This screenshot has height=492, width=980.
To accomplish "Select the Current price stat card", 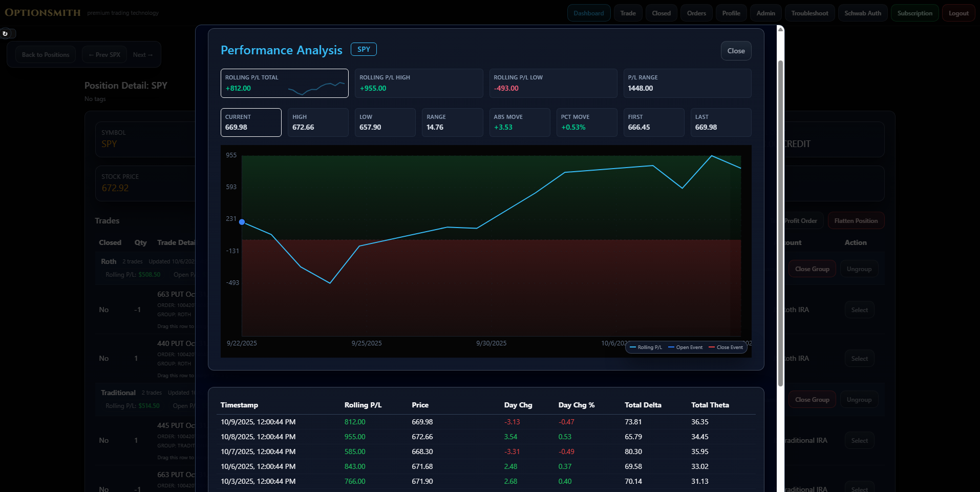I will click(250, 122).
